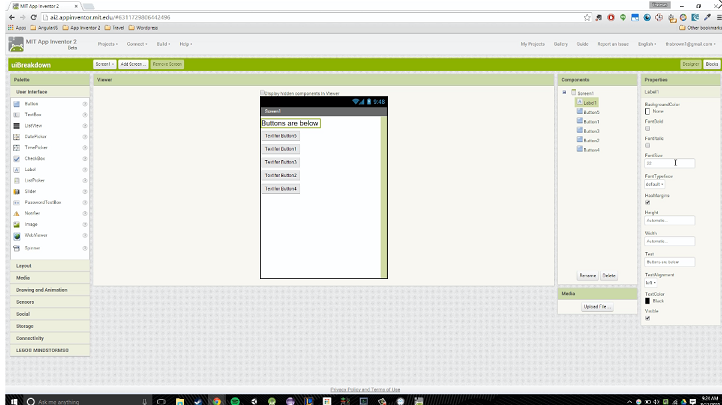
Task: Click the WebViewer globe icon
Action: coord(17,235)
